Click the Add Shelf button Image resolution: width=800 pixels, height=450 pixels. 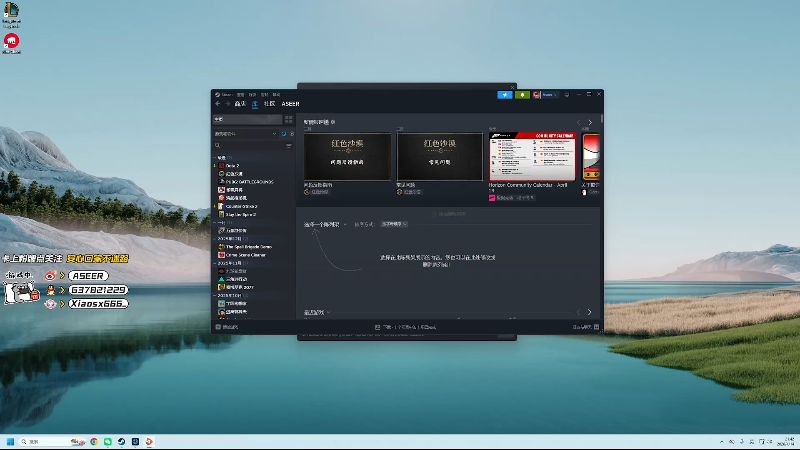(449, 214)
